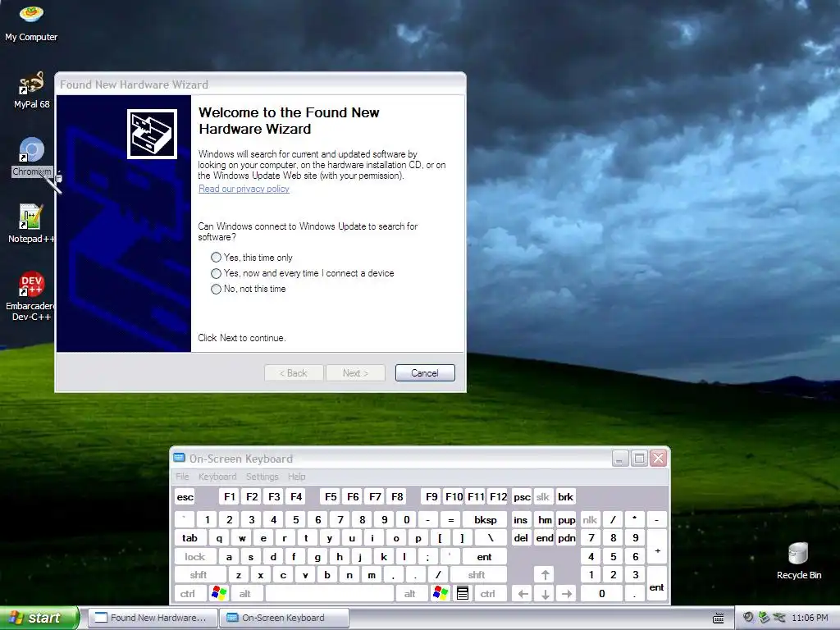This screenshot has height=630, width=840.
Task: Open the Keyboard menu
Action: [x=217, y=477]
